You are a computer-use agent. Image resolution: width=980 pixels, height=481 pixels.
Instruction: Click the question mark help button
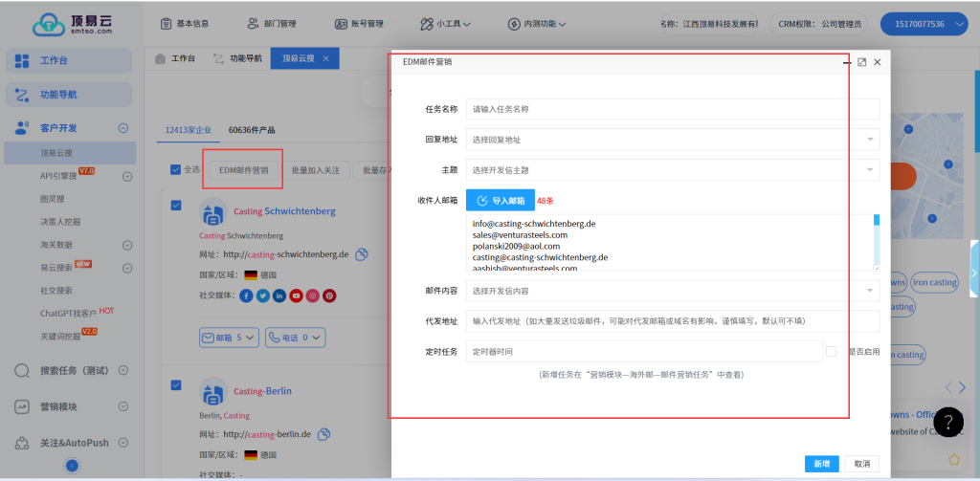click(947, 422)
